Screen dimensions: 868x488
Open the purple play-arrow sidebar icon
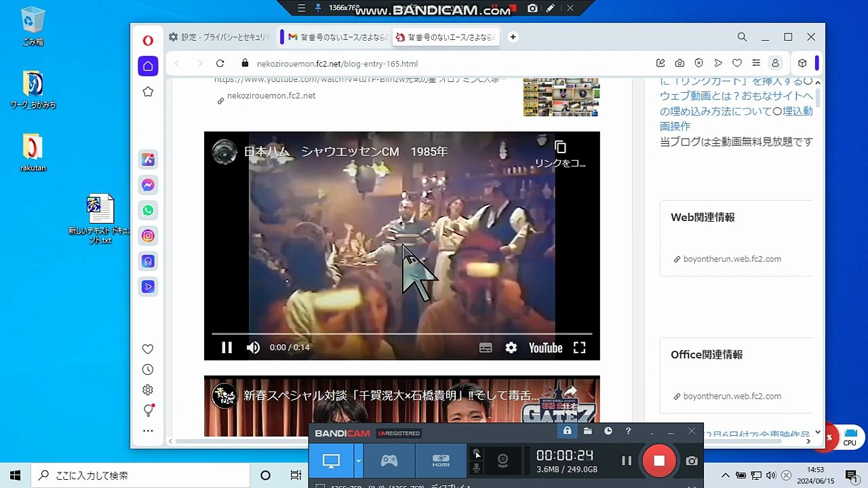click(148, 287)
